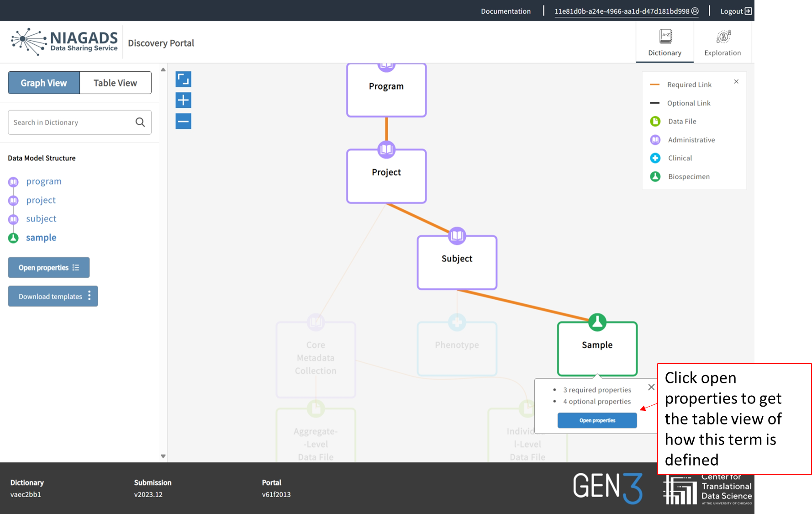Click the search magnifier icon
The height and width of the screenshot is (514, 812).
pos(140,122)
